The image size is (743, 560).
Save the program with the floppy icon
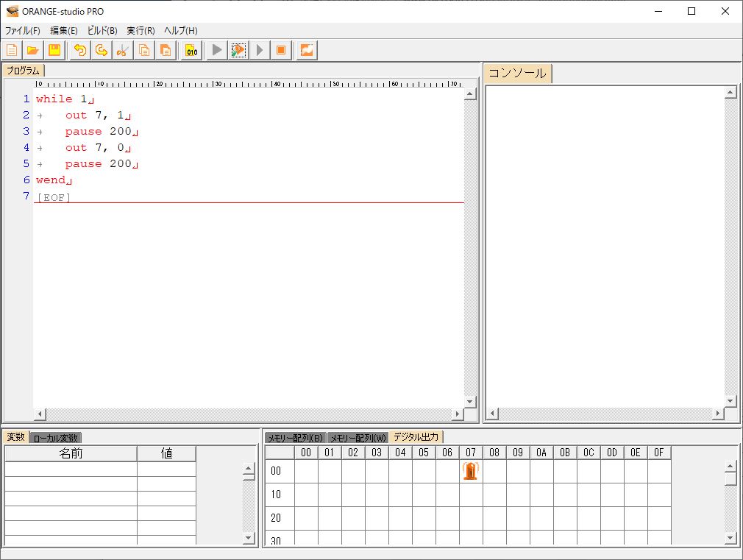[54, 50]
